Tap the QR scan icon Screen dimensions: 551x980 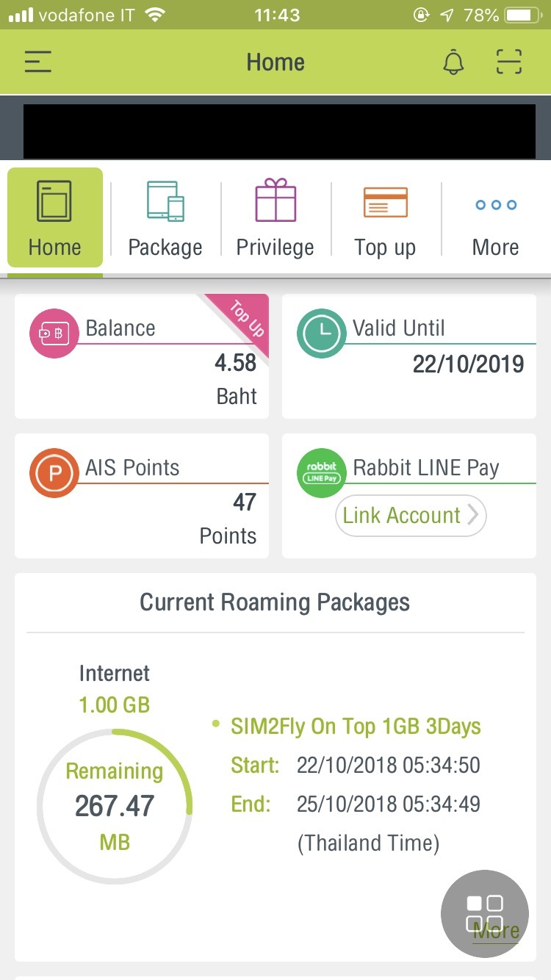tap(508, 62)
